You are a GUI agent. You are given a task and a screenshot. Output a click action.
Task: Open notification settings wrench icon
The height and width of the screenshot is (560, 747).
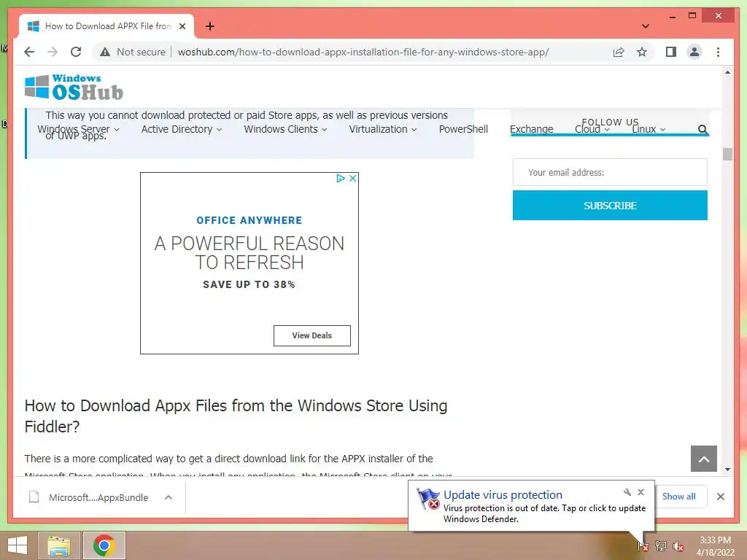click(x=627, y=492)
